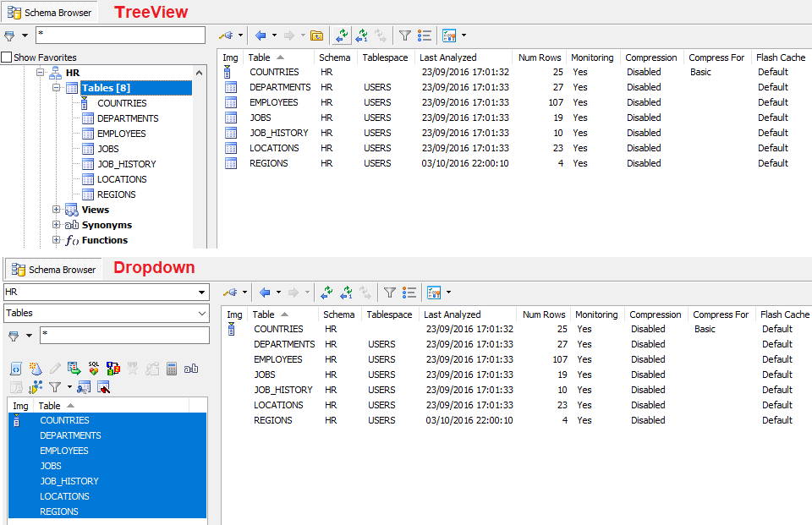Click the folder icon in the top toolbar
Screen dimensions: 812x525
[316, 36]
